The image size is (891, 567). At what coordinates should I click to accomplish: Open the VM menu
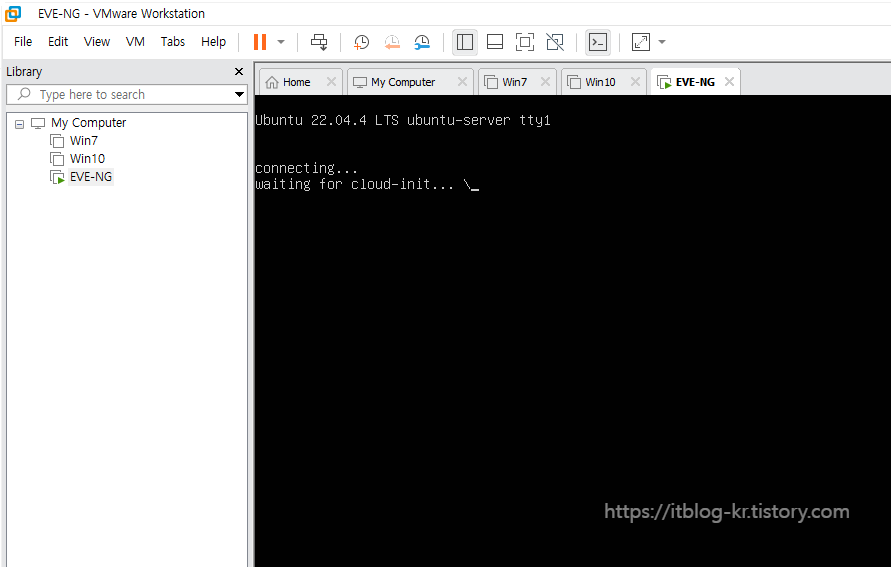click(x=135, y=42)
